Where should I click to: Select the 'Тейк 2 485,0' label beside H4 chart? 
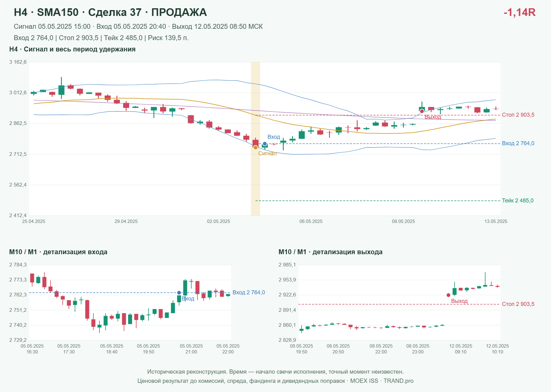click(518, 201)
